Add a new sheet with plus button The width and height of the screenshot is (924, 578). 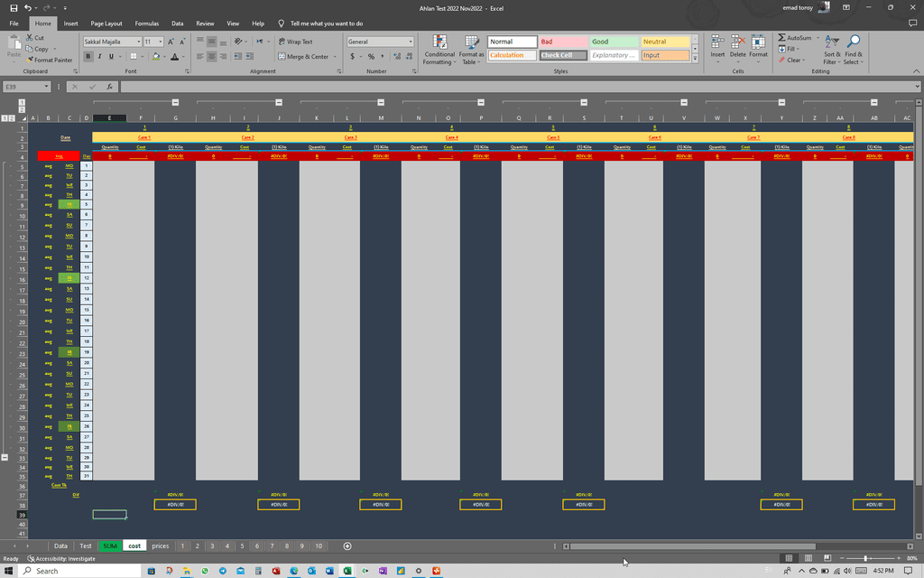347,546
